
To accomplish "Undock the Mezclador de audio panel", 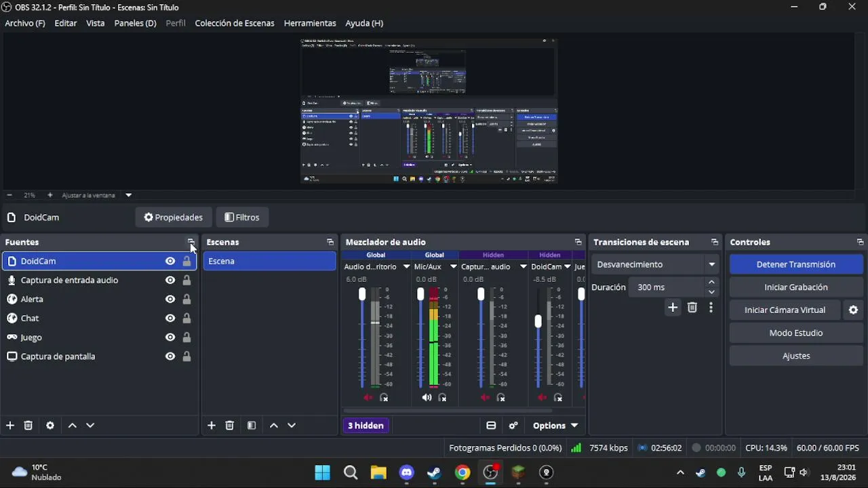I will tap(578, 242).
